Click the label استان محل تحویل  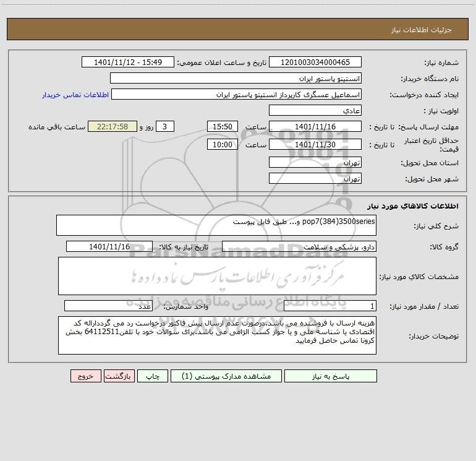pyautogui.click(x=430, y=163)
